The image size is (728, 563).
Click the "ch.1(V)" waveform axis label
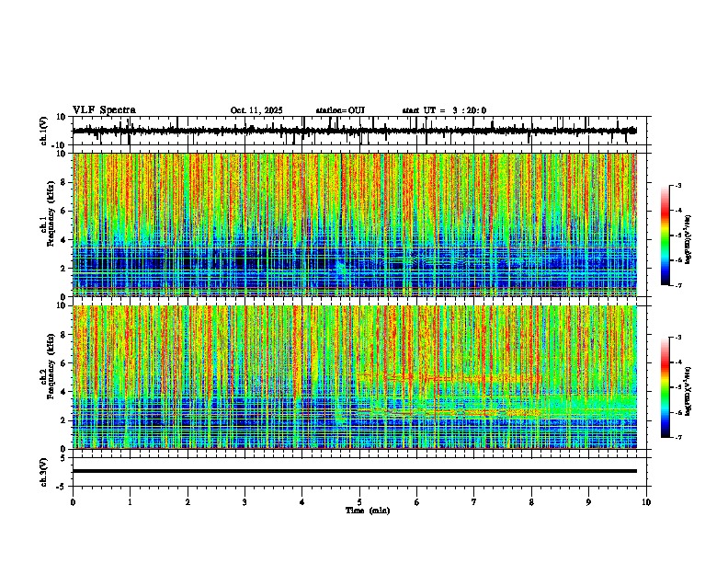[44, 131]
